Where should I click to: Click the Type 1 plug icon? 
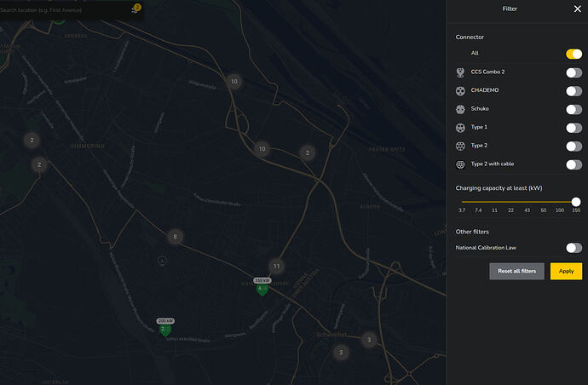coord(460,128)
